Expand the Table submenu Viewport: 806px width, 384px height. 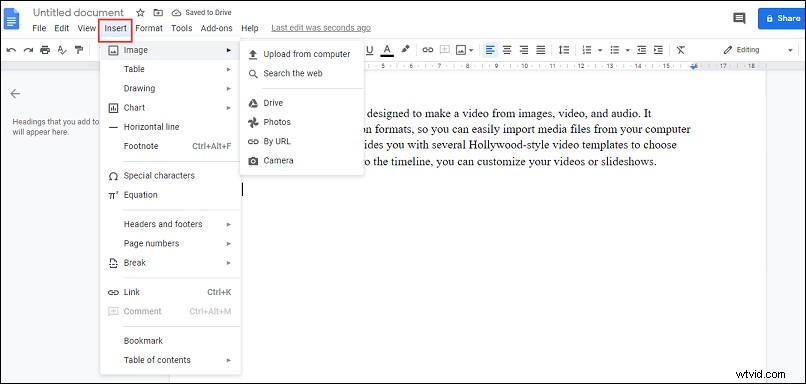pos(170,69)
